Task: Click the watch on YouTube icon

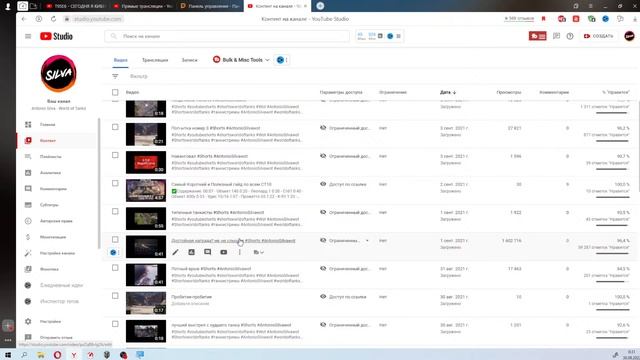Action: click(224, 252)
